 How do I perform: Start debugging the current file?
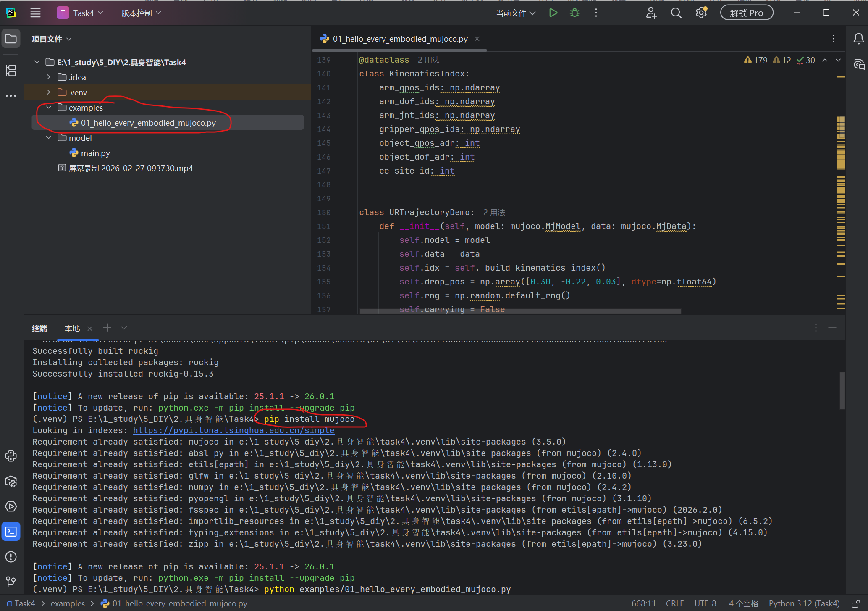574,13
